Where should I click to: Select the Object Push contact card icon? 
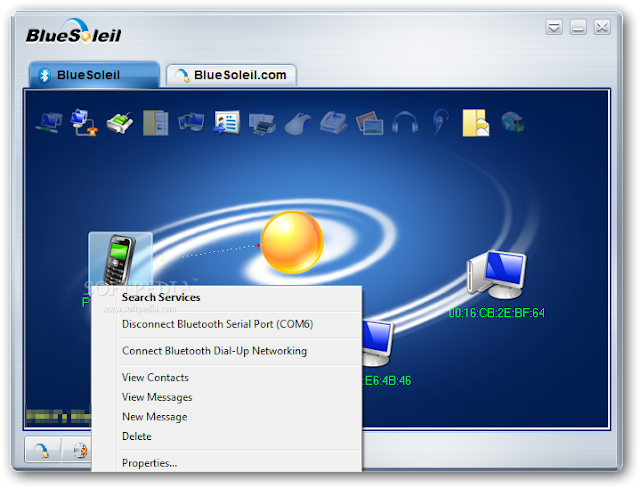[x=227, y=122]
